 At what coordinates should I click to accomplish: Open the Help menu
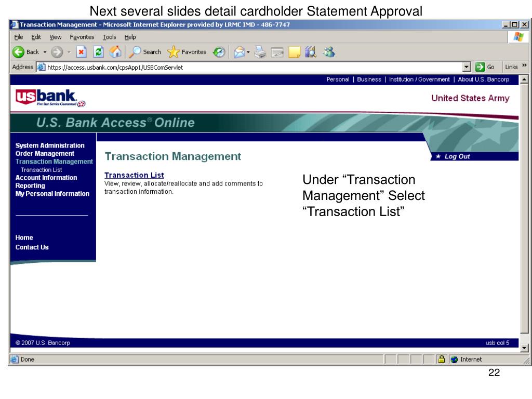[x=130, y=37]
